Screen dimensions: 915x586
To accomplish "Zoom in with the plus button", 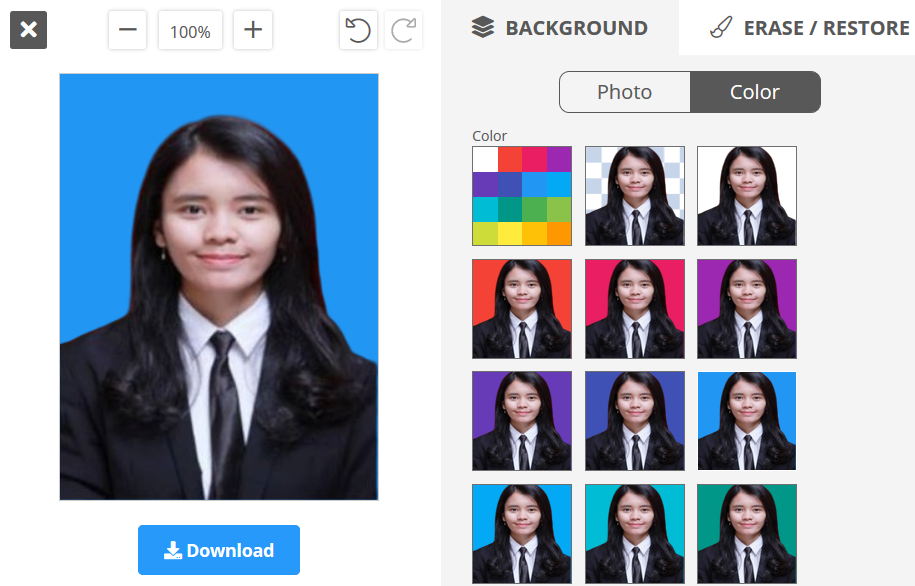I will coord(253,30).
